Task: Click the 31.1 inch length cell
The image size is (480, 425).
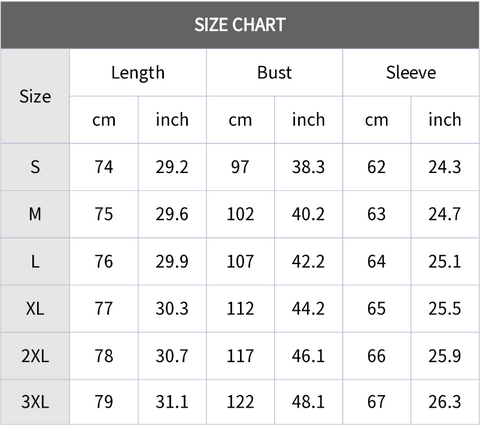Action: click(x=172, y=402)
